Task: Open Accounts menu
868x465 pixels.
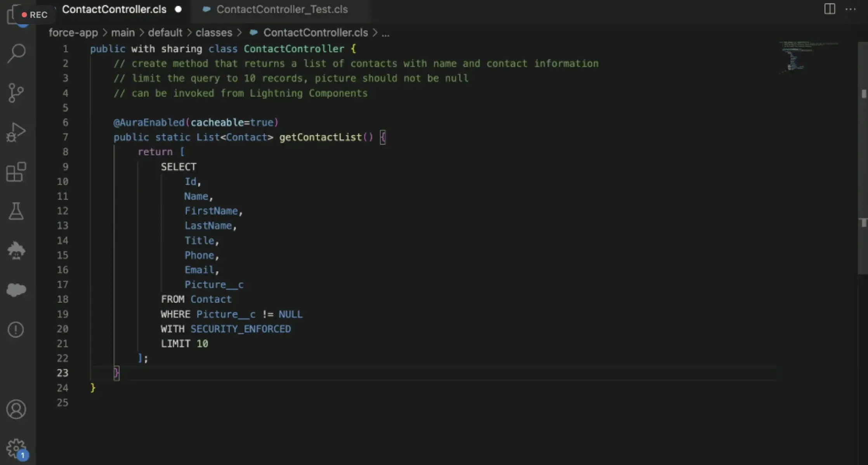Action: (x=16, y=410)
